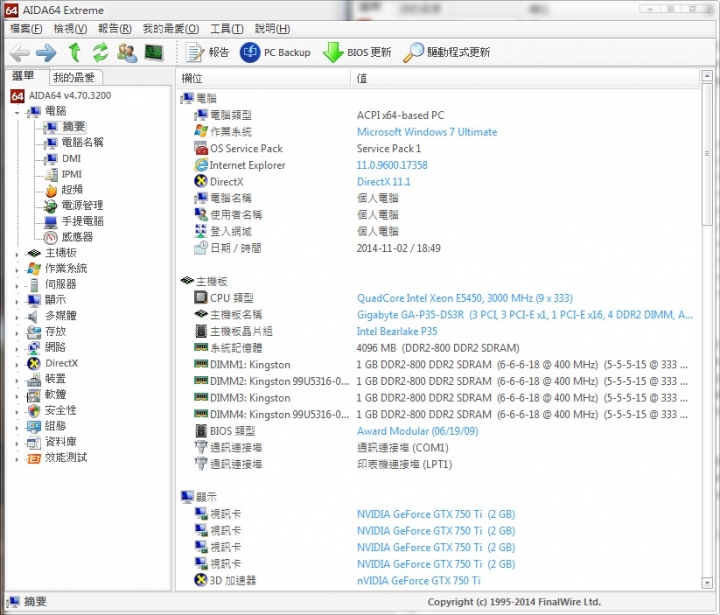Click the 驅動程式更新 driver update button
Image resolution: width=720 pixels, height=615 pixels.
coord(447,52)
